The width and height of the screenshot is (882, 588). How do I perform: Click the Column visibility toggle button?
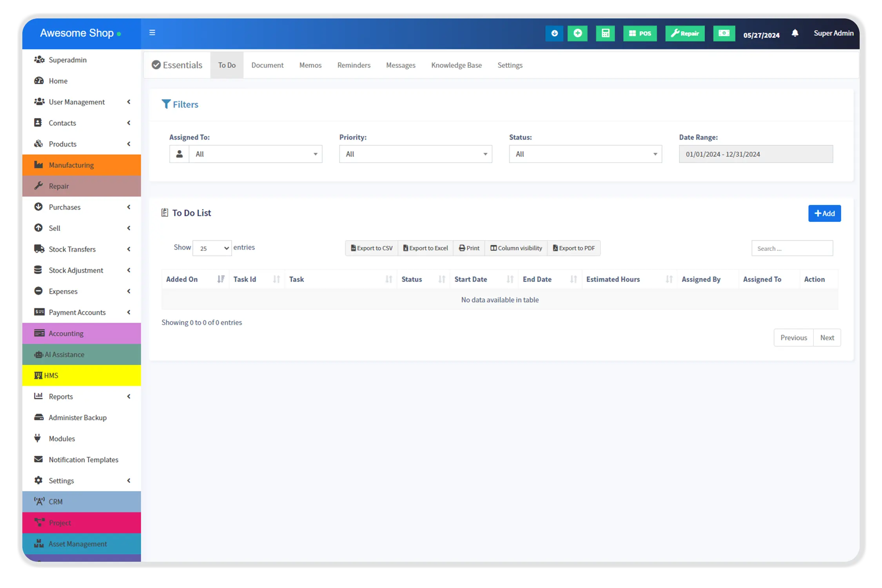516,247
